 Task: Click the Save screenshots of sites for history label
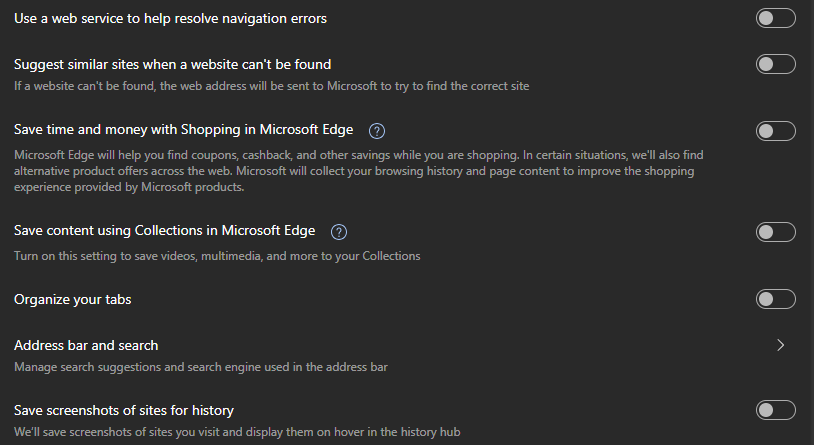coord(124,410)
